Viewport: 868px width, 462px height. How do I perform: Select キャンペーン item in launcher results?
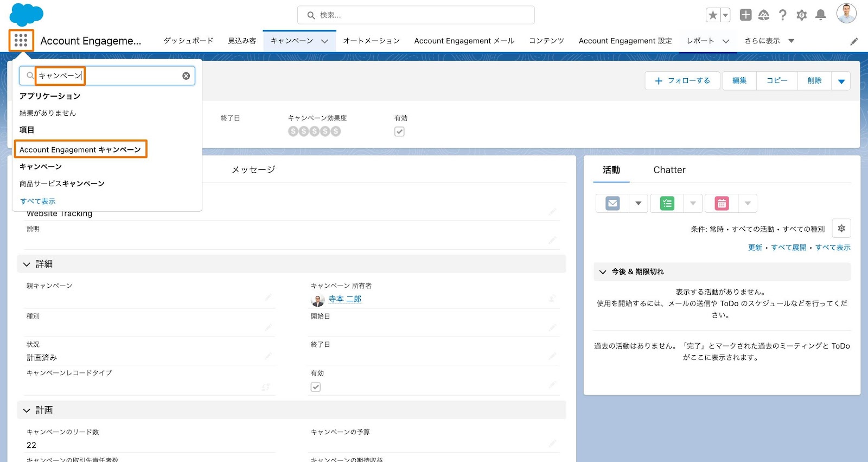coord(41,167)
